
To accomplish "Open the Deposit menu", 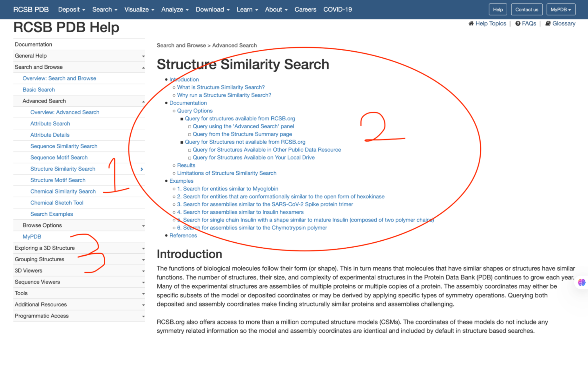I will (71, 9).
